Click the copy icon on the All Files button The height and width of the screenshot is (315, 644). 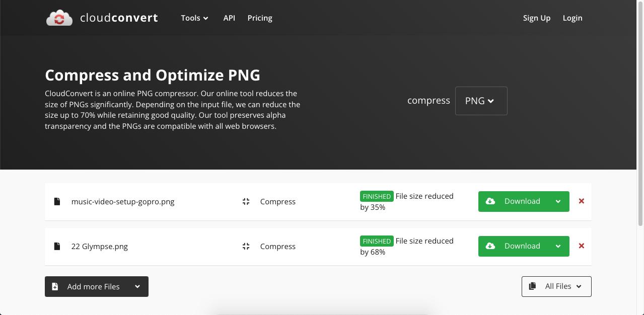coord(532,286)
